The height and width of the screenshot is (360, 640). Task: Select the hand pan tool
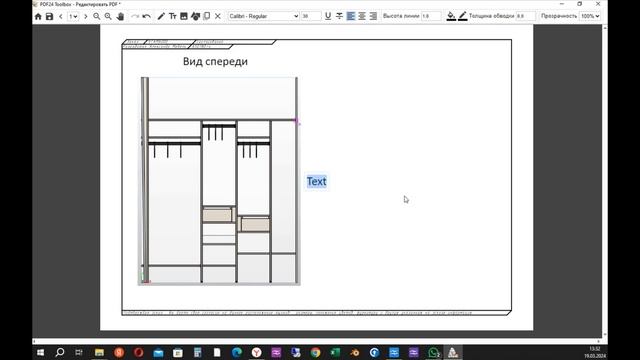tap(120, 16)
